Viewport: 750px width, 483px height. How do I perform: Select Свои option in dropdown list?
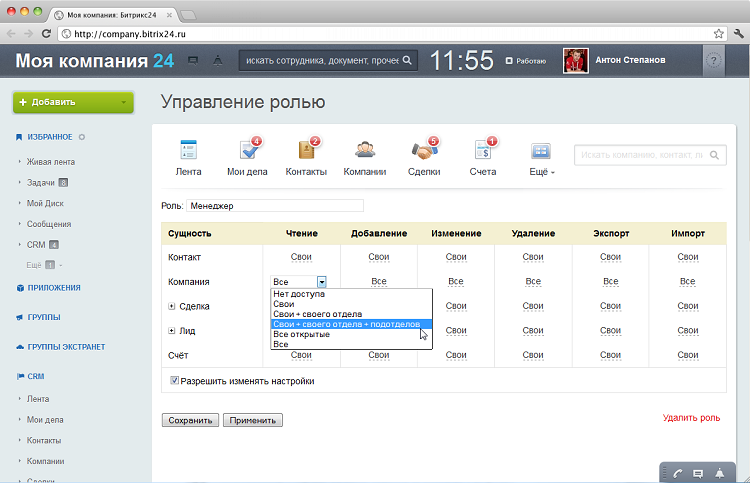click(x=352, y=304)
